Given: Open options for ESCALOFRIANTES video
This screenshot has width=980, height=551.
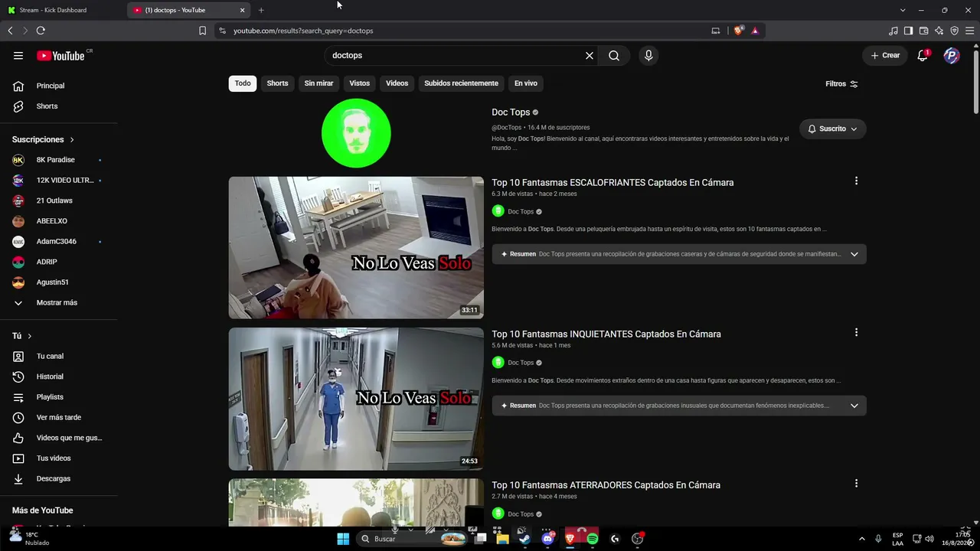Looking at the screenshot, I should pyautogui.click(x=856, y=181).
